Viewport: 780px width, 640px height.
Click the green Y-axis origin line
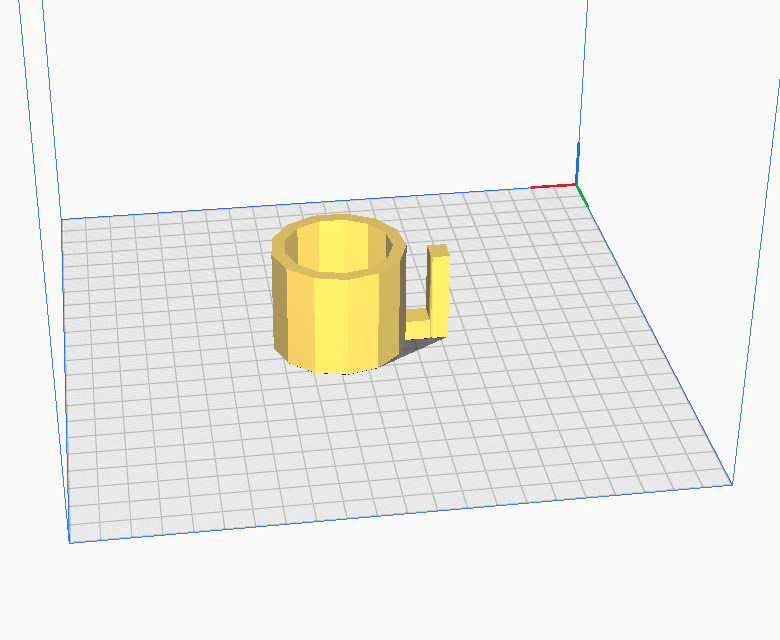point(583,195)
